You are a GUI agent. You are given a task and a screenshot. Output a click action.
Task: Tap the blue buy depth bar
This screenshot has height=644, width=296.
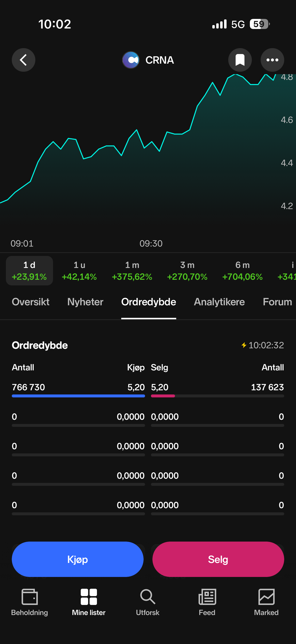click(78, 396)
